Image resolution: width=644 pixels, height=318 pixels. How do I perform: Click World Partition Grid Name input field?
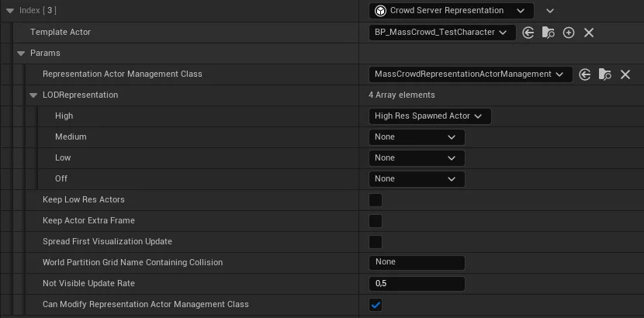click(417, 263)
